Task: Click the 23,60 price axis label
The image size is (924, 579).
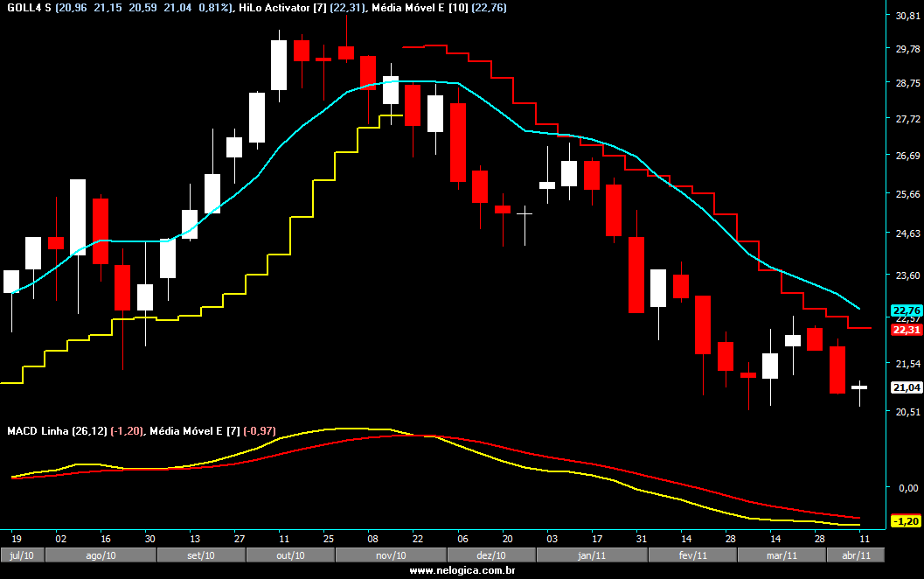Action: pyautogui.click(x=907, y=276)
